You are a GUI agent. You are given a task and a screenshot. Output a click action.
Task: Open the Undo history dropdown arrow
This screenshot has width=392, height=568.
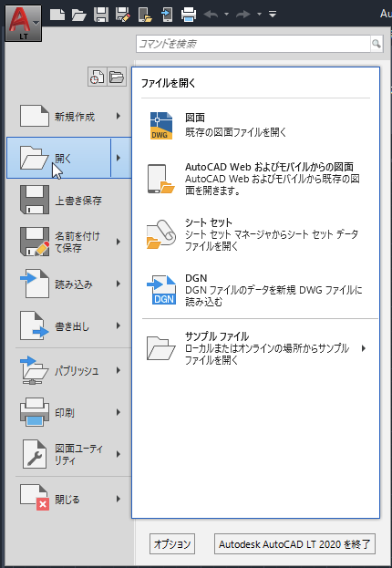pos(226,15)
